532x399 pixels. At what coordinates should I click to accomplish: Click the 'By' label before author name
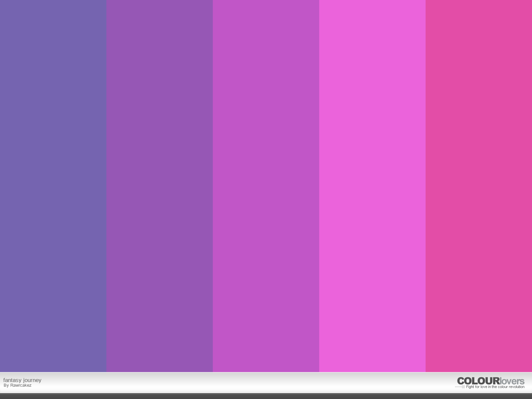pyautogui.click(x=6, y=385)
